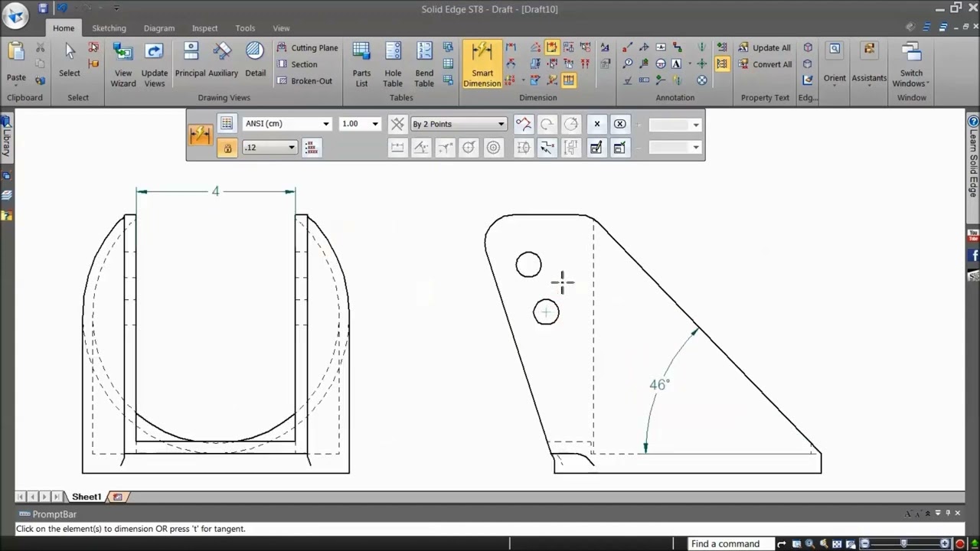Activate the Smart Dimension tool
The height and width of the screenshot is (551, 980).
pyautogui.click(x=482, y=64)
